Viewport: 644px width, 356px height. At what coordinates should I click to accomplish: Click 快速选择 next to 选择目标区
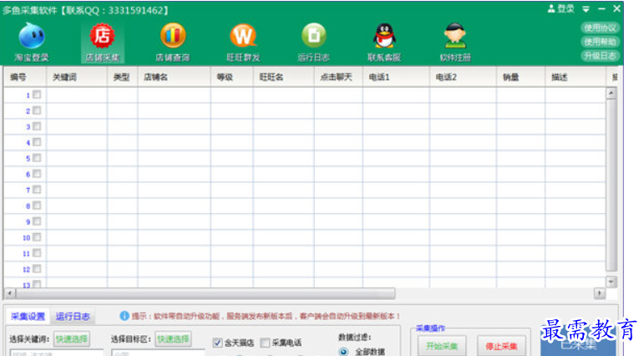[x=173, y=339]
